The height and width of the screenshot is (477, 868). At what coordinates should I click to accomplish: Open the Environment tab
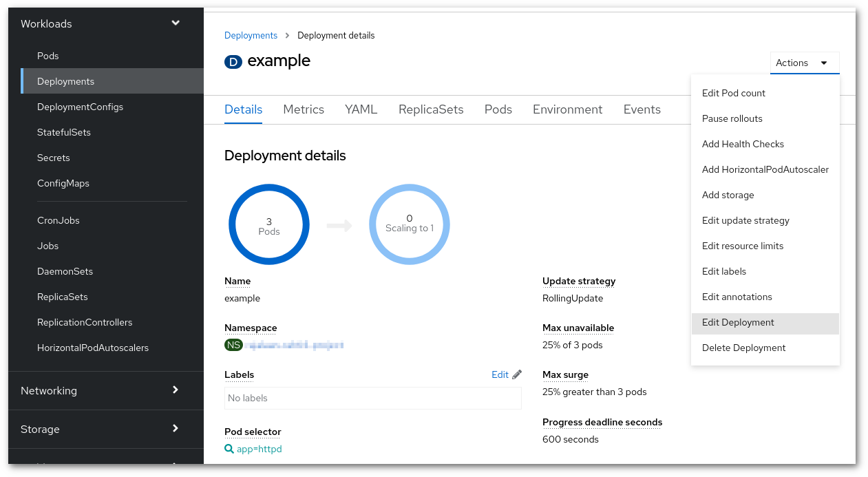point(568,109)
